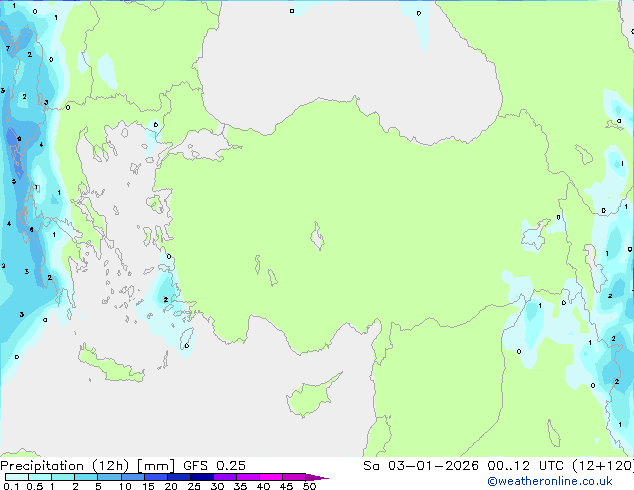The height and width of the screenshot is (490, 634).
Task: Click the '40' legend scale label
Action: pyautogui.click(x=263, y=486)
